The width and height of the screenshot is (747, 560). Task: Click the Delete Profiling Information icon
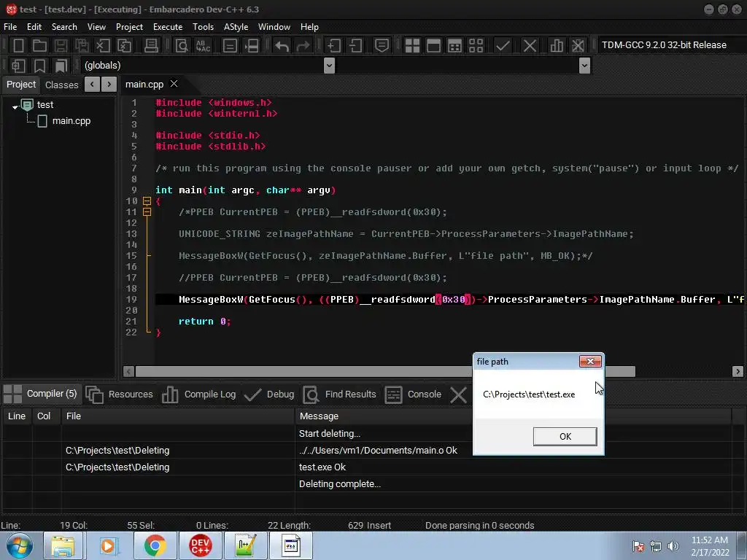(x=578, y=46)
